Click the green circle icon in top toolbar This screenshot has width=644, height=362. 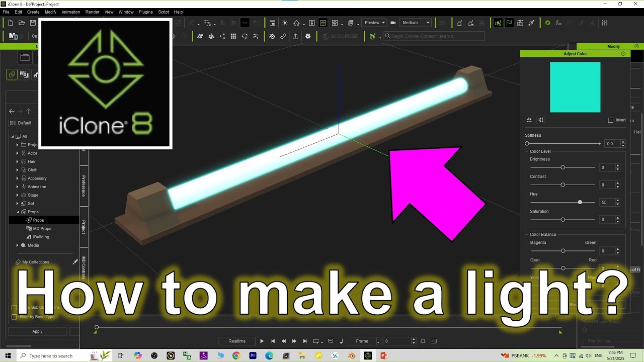(x=548, y=23)
